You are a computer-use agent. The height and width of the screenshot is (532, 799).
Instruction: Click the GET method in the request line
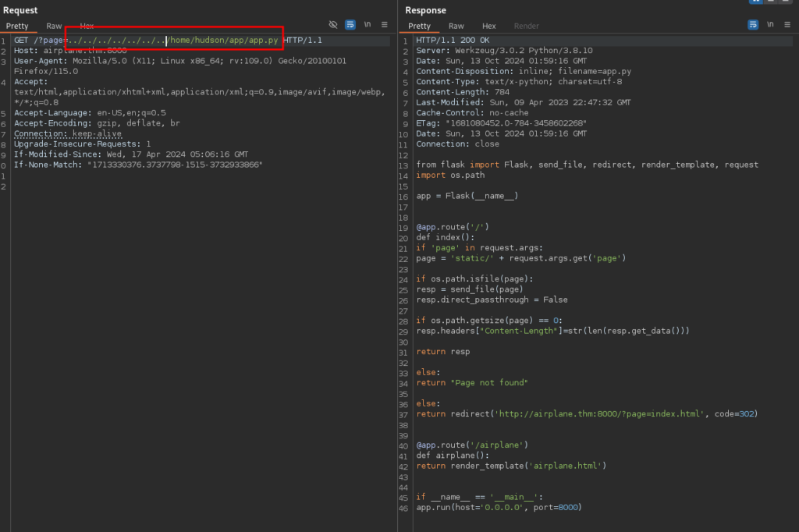click(x=21, y=41)
